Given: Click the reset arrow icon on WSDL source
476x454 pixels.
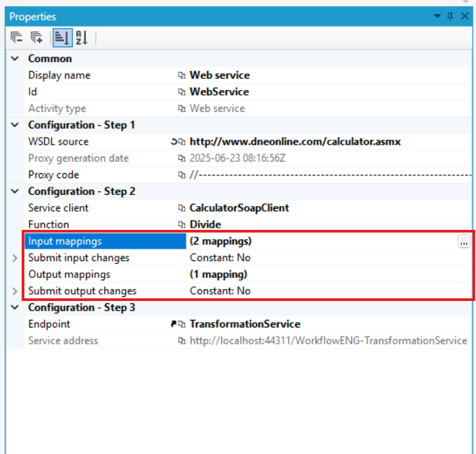Looking at the screenshot, I should tap(174, 142).
